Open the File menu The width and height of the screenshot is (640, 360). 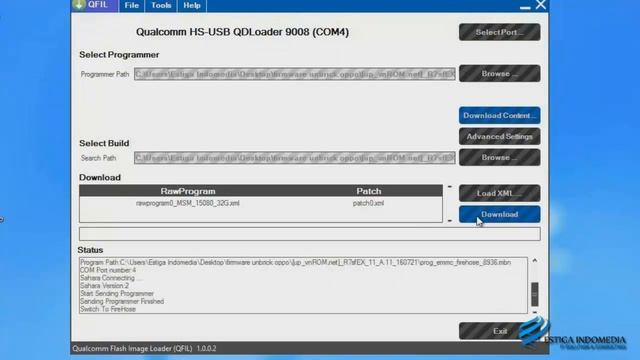131,6
